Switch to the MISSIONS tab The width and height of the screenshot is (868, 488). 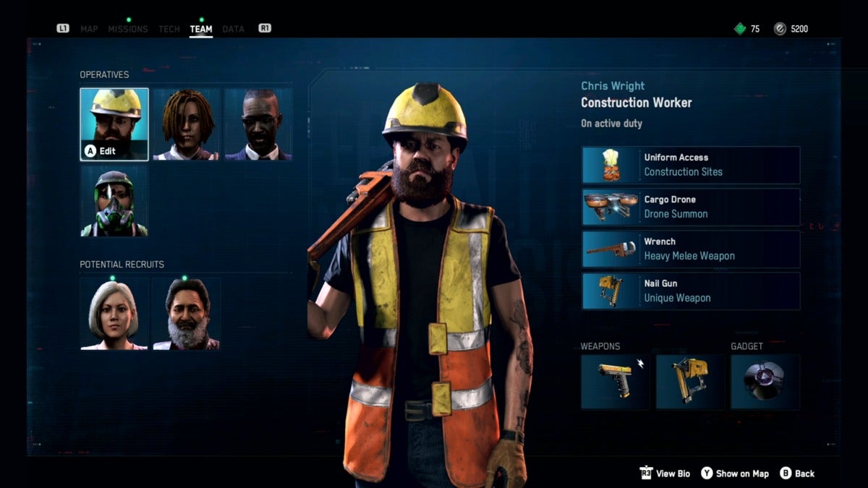click(x=128, y=29)
